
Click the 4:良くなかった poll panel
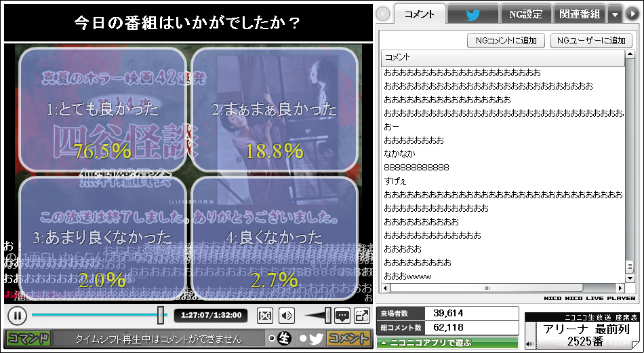point(274,238)
